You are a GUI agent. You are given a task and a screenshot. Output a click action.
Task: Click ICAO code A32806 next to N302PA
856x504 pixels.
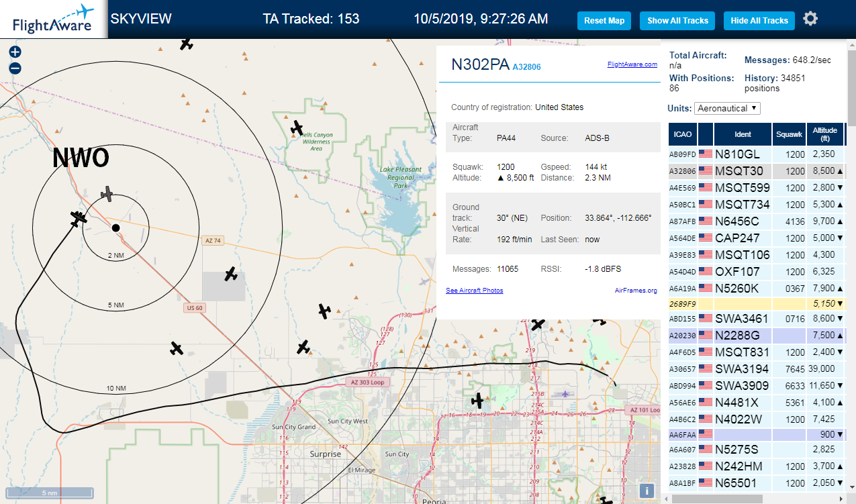point(526,67)
